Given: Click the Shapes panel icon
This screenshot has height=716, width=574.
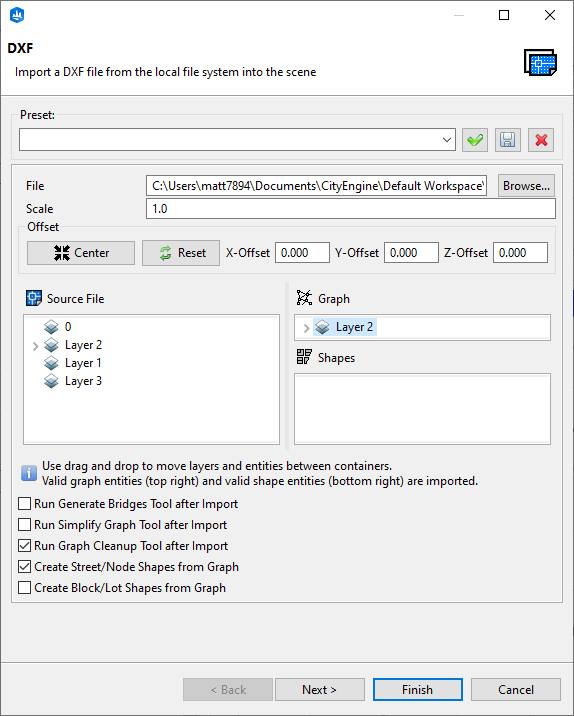Looking at the screenshot, I should [x=304, y=357].
